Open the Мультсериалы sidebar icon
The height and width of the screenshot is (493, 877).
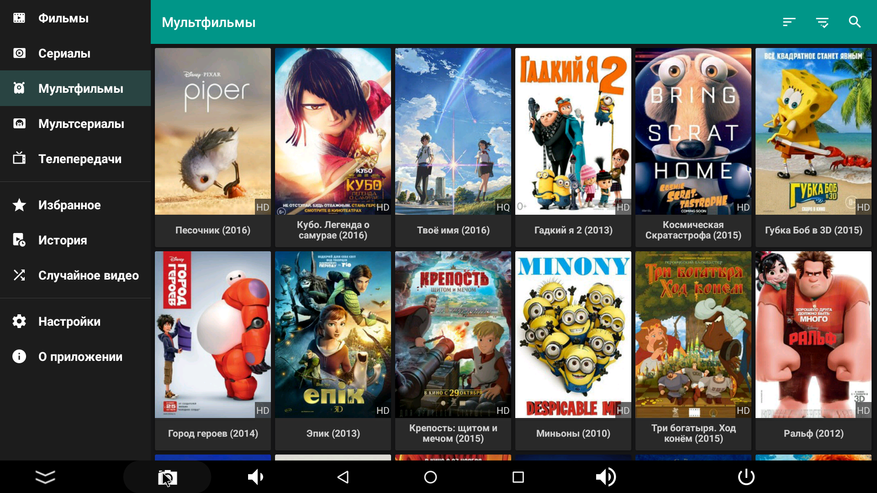[x=19, y=124]
